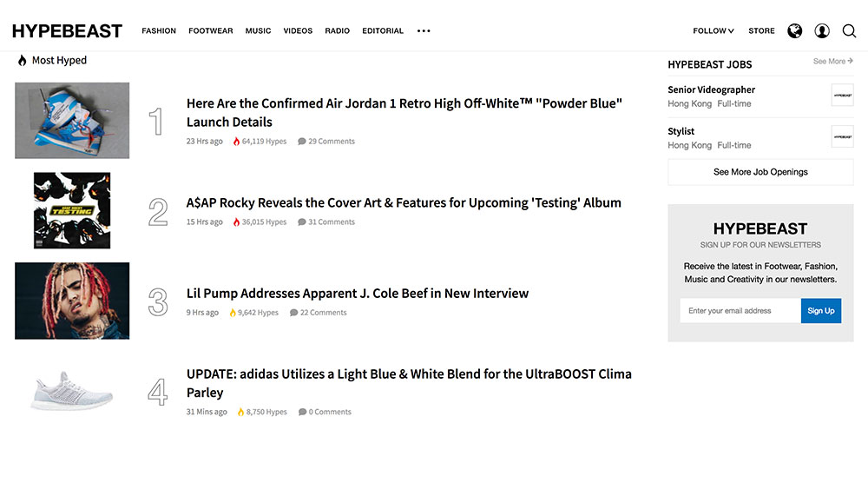
Task: Open the globe region selector icon
Action: click(x=794, y=31)
